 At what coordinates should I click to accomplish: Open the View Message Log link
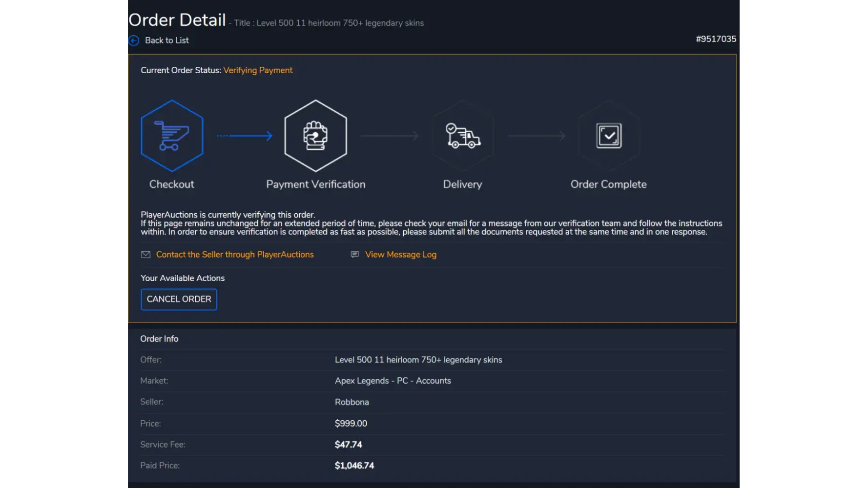[x=400, y=254]
